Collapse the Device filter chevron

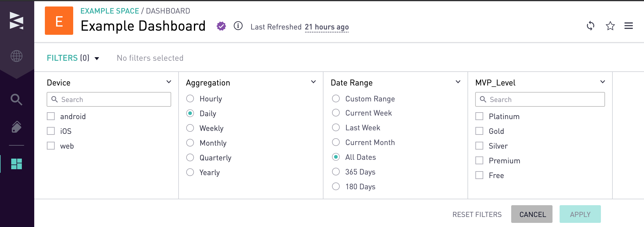[x=169, y=82]
